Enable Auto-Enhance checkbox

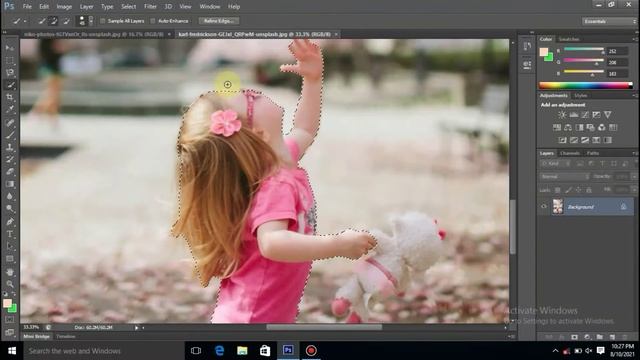[x=153, y=21]
